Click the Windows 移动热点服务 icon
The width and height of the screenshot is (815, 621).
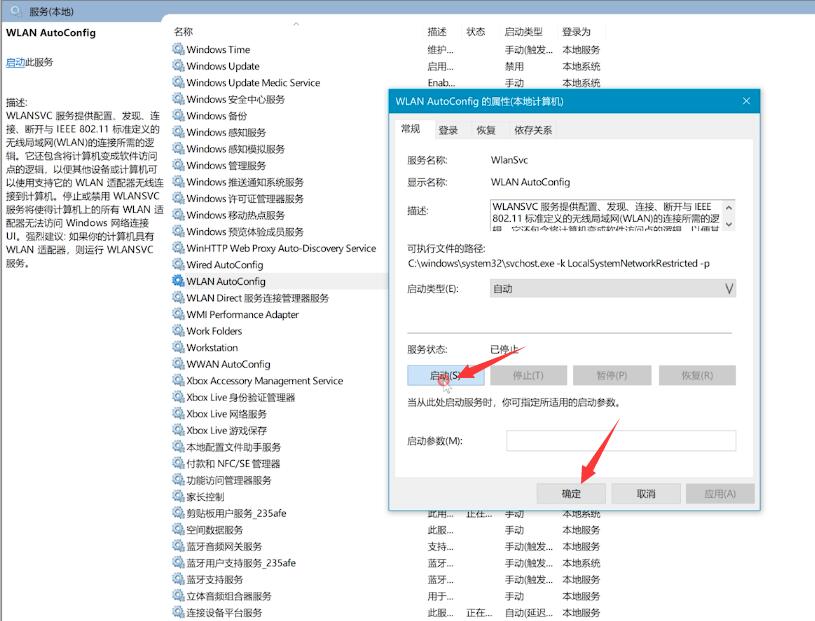(178, 215)
